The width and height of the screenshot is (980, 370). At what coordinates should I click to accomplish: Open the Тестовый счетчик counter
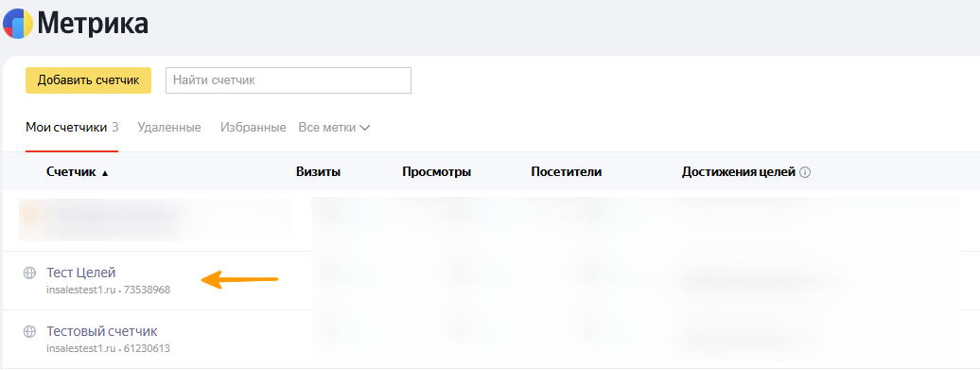tap(102, 331)
